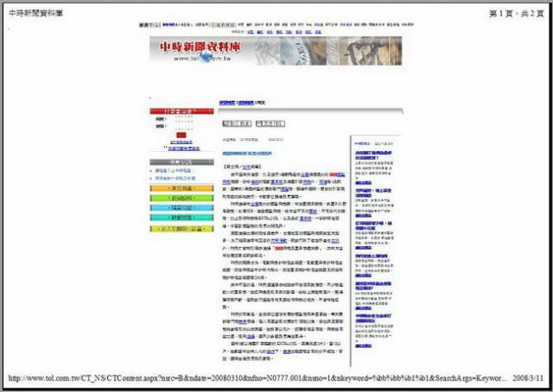This screenshot has width=553, height=392.
Task: Click the www.tol.com.tw URL in the page footer
Action: coord(257,378)
